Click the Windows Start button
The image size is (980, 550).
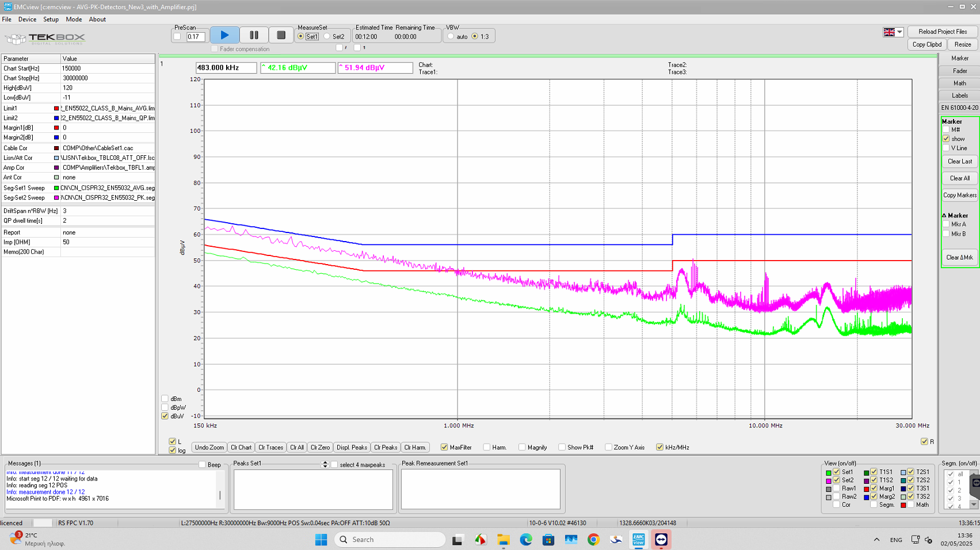[x=321, y=540]
